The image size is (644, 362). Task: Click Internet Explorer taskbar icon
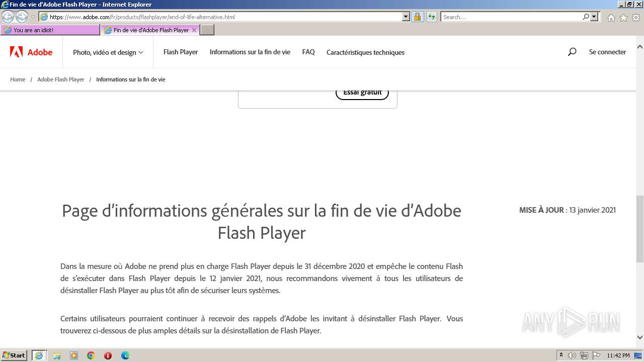(39, 355)
